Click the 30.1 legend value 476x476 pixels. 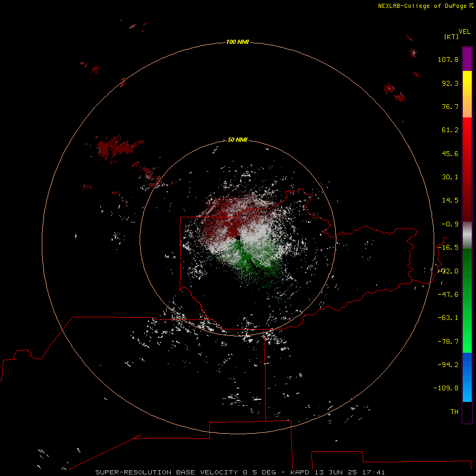[x=450, y=177]
